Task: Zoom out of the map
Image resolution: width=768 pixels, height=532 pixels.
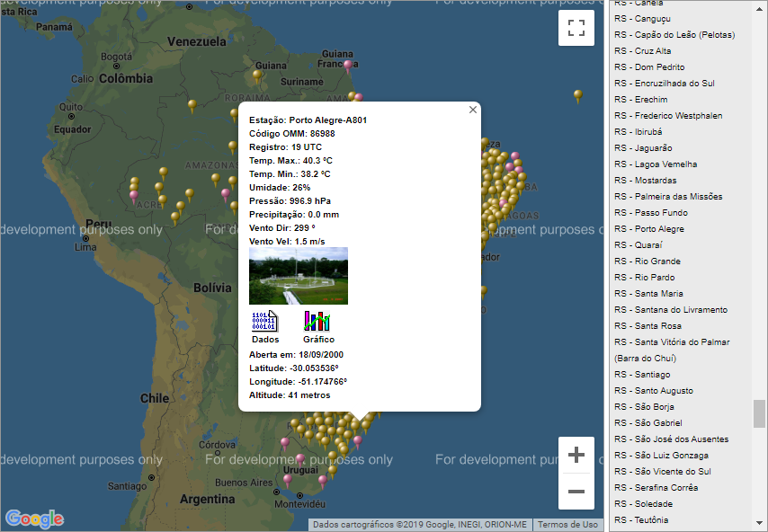Action: tap(576, 492)
